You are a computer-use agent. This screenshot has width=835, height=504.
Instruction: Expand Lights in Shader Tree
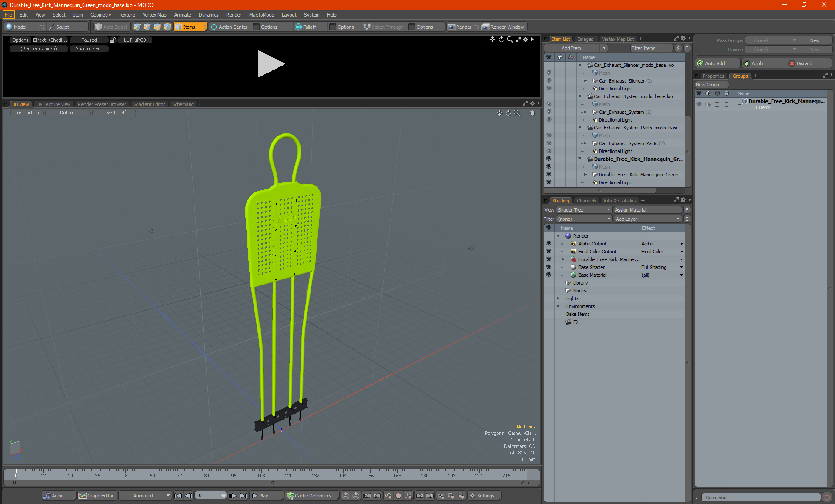point(558,298)
